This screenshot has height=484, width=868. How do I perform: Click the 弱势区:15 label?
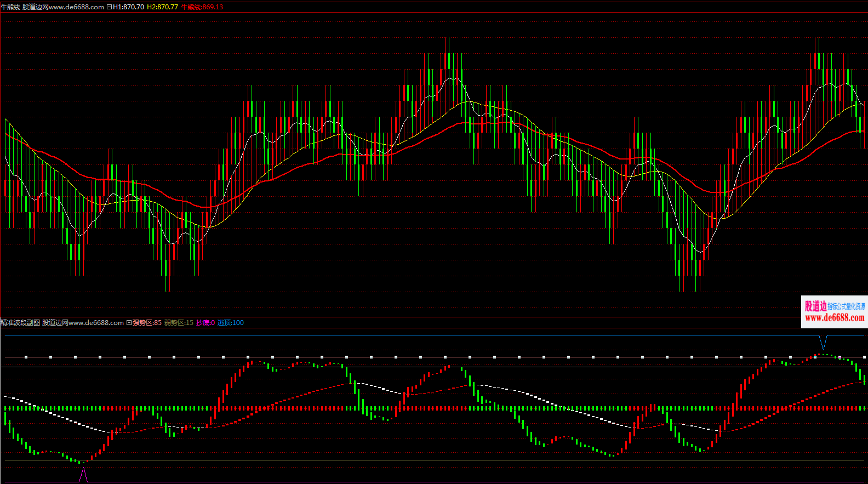pos(179,323)
